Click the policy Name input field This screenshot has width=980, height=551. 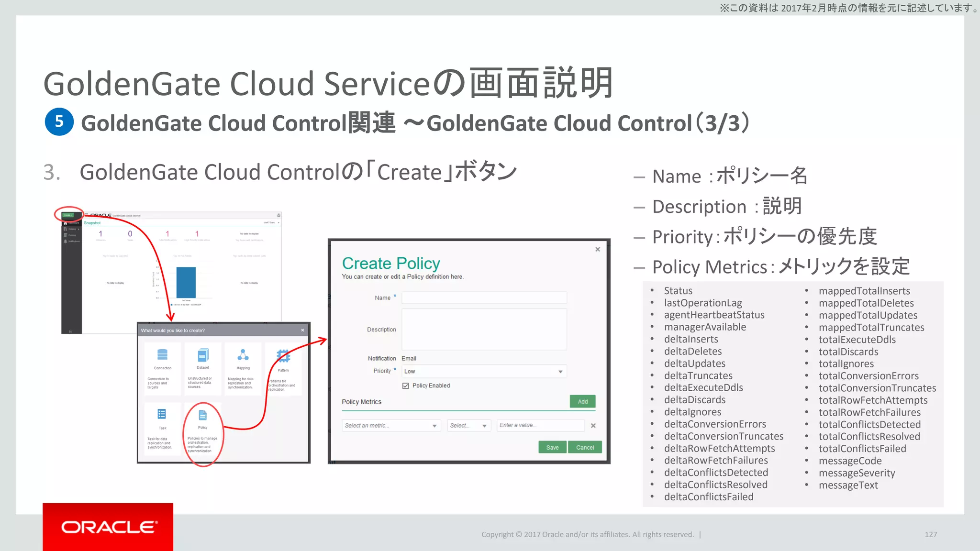click(x=484, y=298)
